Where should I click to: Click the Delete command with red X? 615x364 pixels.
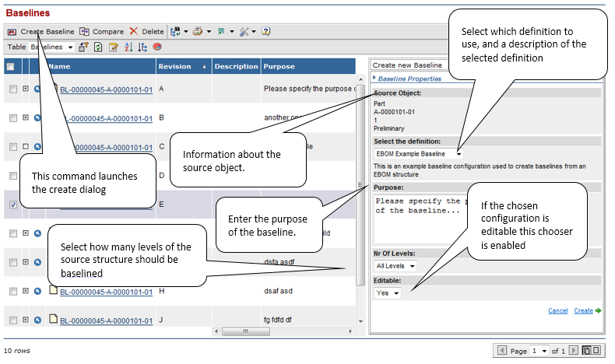click(x=146, y=32)
